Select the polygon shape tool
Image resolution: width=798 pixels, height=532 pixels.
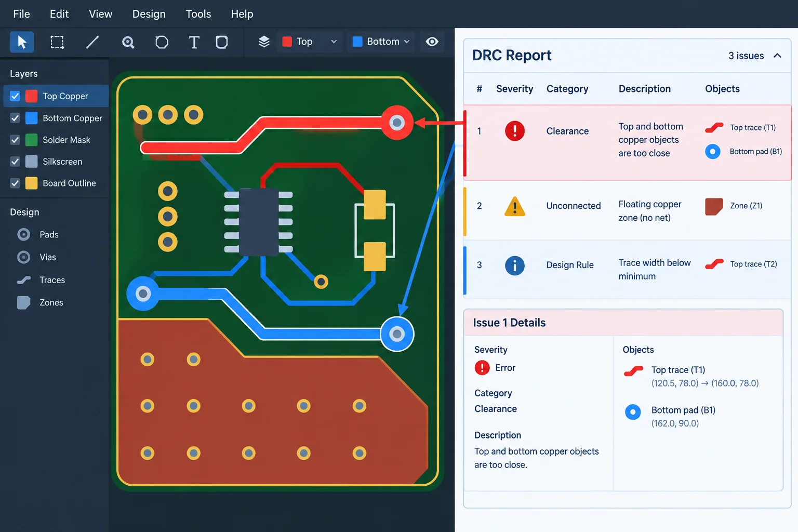coord(162,42)
